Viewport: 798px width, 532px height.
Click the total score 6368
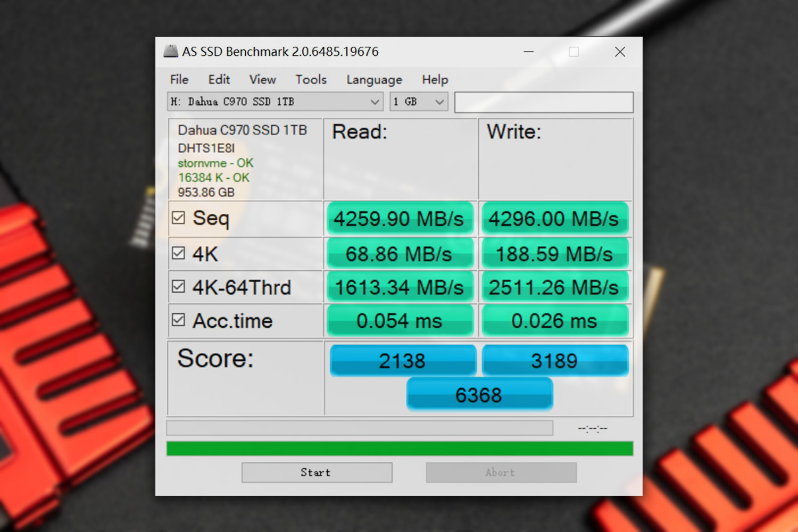479,394
